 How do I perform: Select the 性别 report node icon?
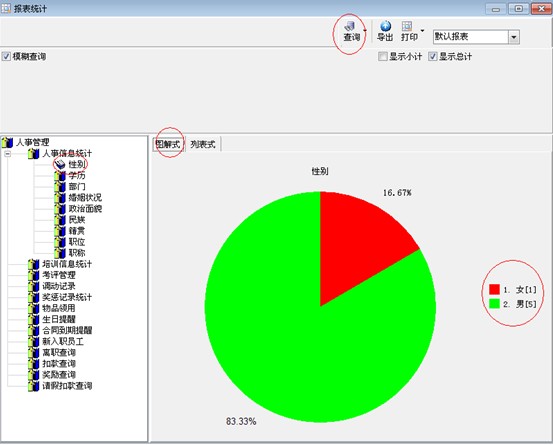point(60,164)
